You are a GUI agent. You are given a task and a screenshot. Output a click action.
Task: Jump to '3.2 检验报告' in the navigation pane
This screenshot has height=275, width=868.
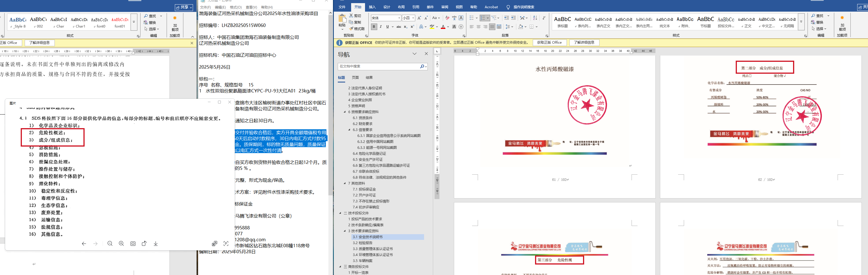point(362,243)
